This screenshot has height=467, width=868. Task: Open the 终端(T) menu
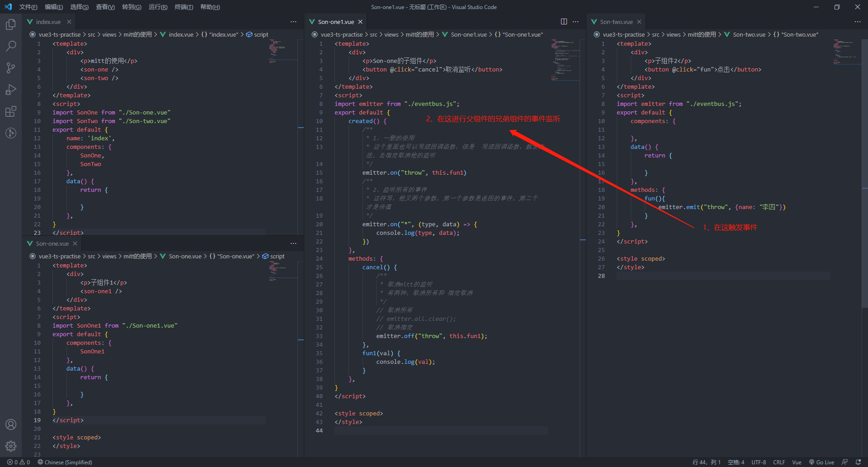(x=184, y=7)
